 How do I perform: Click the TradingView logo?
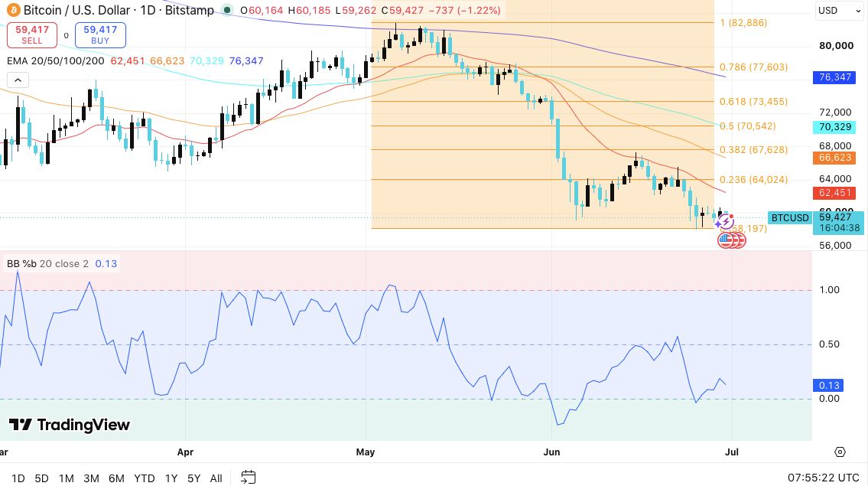(70, 425)
